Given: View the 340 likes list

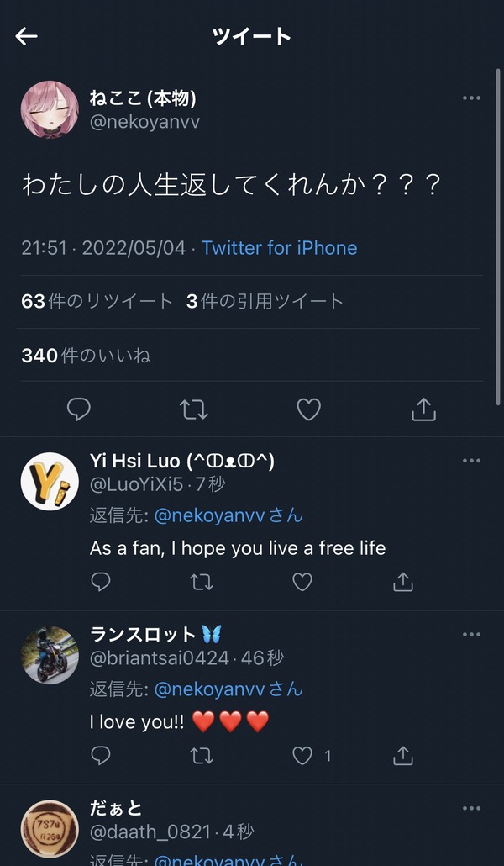Looking at the screenshot, I should coord(87,355).
